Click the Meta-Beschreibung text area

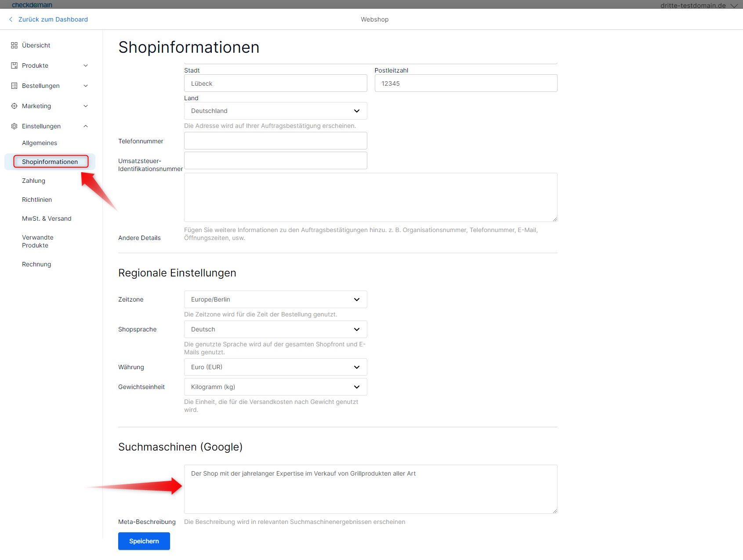tap(370, 489)
